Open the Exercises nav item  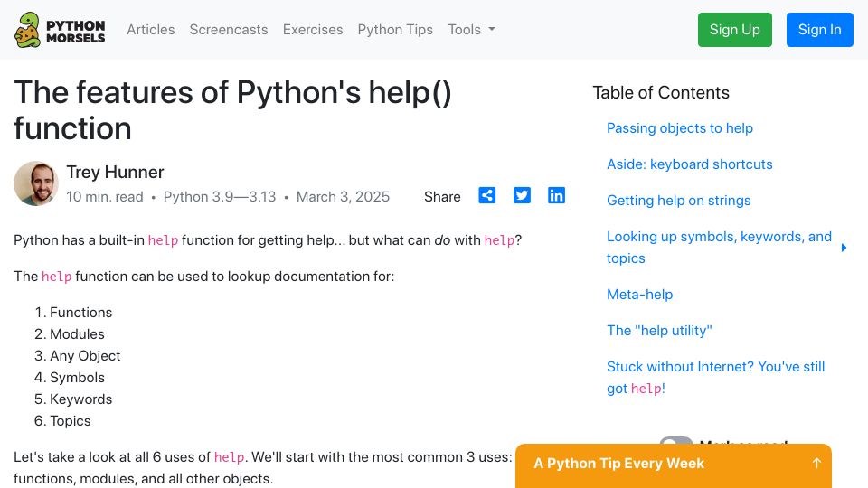pyautogui.click(x=313, y=29)
